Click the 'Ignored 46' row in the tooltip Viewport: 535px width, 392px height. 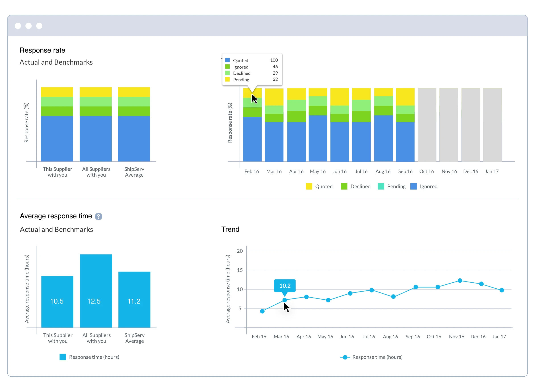click(251, 67)
